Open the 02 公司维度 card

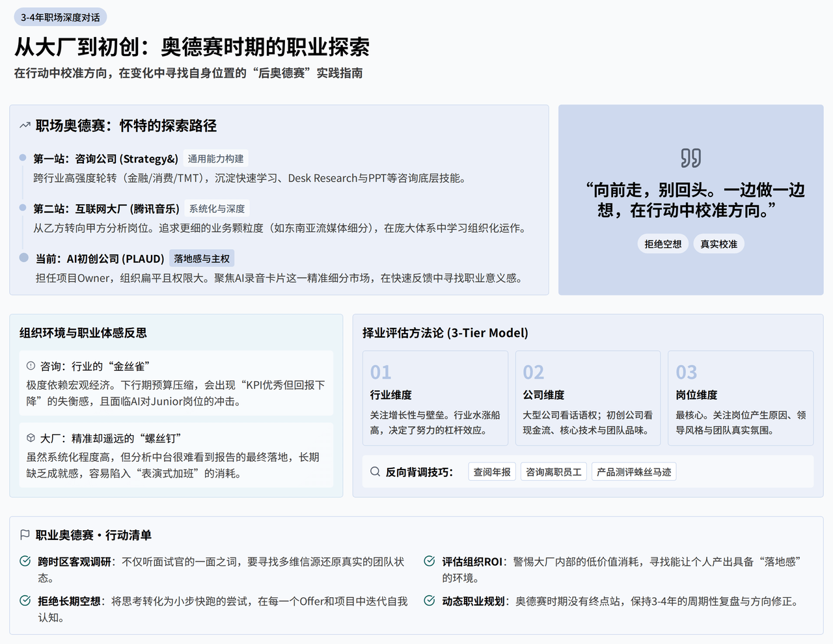pos(588,398)
